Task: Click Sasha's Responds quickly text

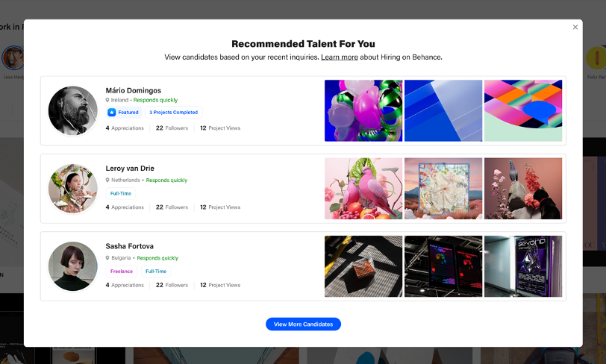Action: 157,258
